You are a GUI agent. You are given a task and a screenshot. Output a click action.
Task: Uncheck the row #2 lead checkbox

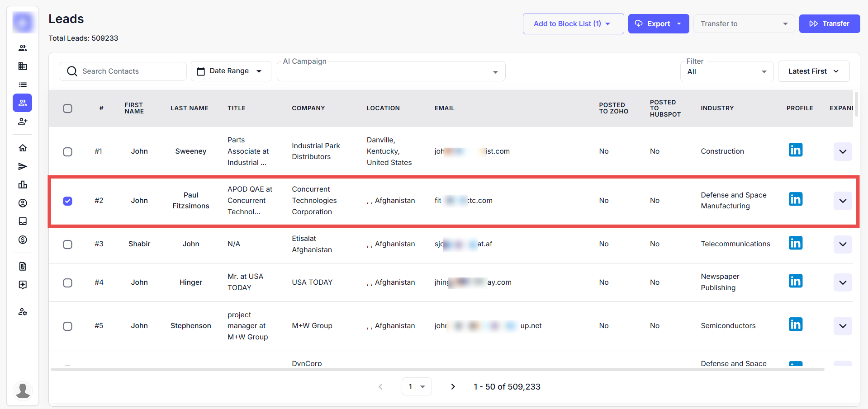(68, 201)
